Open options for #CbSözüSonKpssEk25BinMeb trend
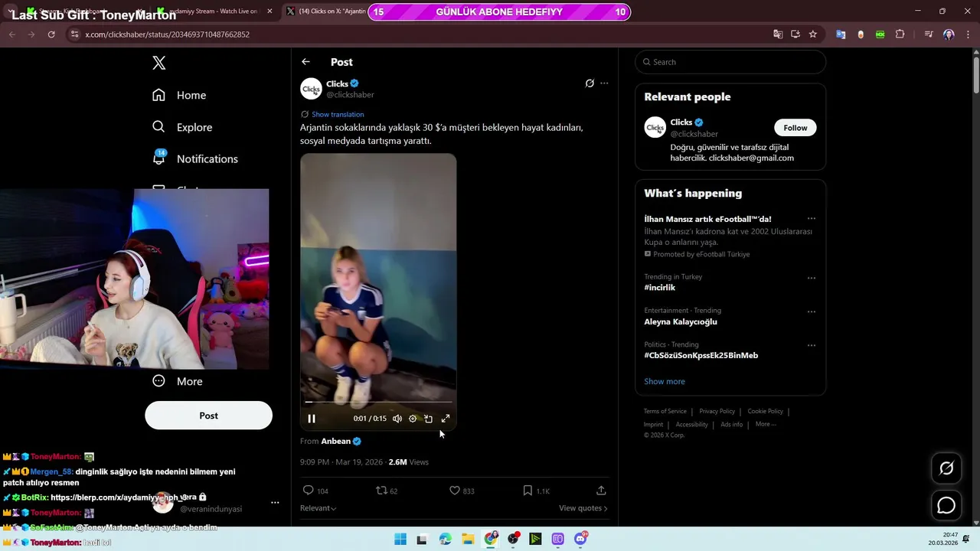This screenshot has height=551, width=980. (x=812, y=345)
